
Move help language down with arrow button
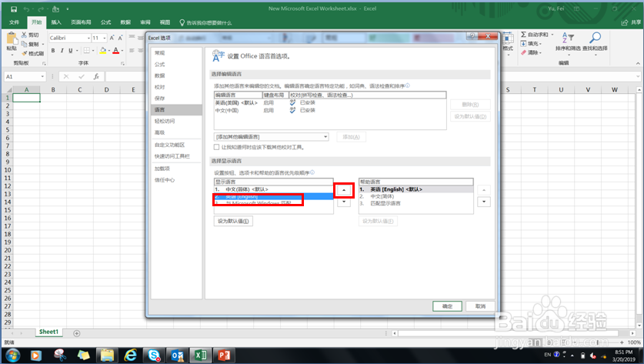(x=484, y=202)
